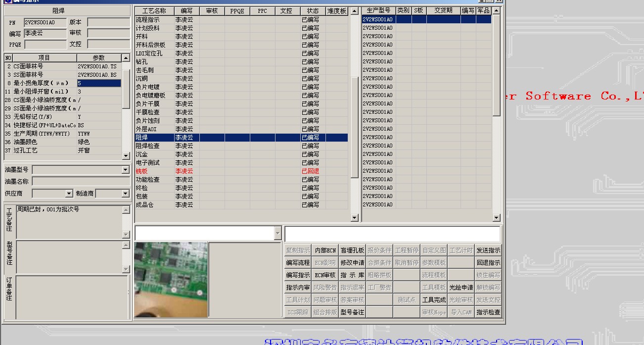The height and width of the screenshot is (345, 644).
Task: Select the 油墨颜色 parameter row
Action: point(63,142)
